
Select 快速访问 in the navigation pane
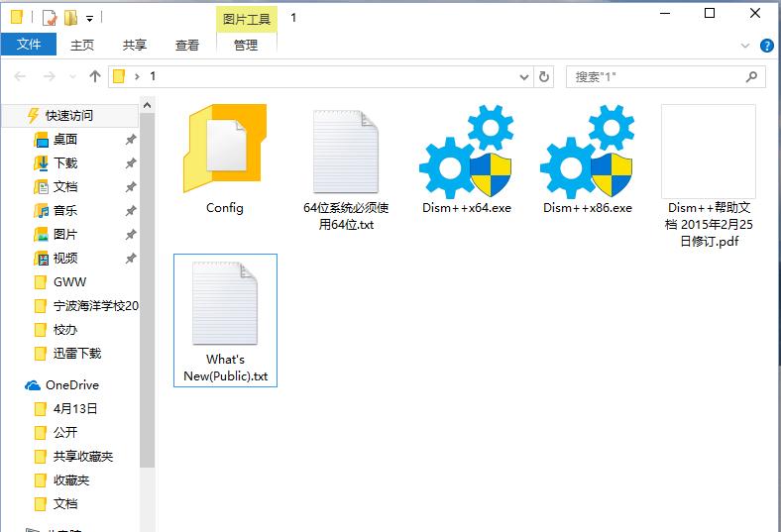click(69, 116)
